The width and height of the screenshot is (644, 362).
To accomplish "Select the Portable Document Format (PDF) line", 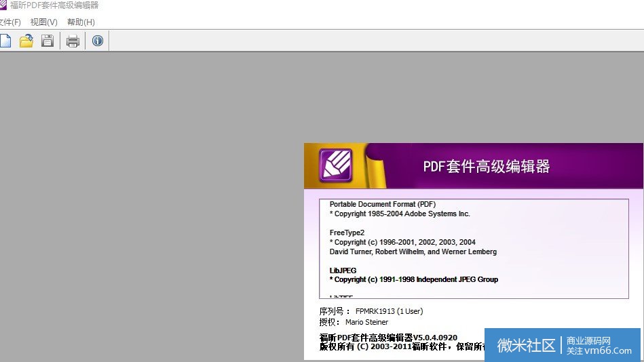I will coord(382,204).
